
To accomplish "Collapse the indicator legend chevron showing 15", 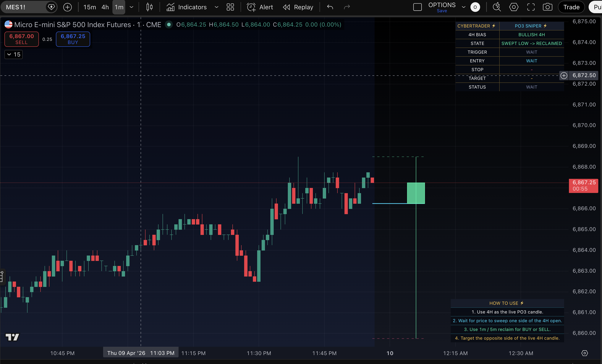I will [x=9, y=54].
